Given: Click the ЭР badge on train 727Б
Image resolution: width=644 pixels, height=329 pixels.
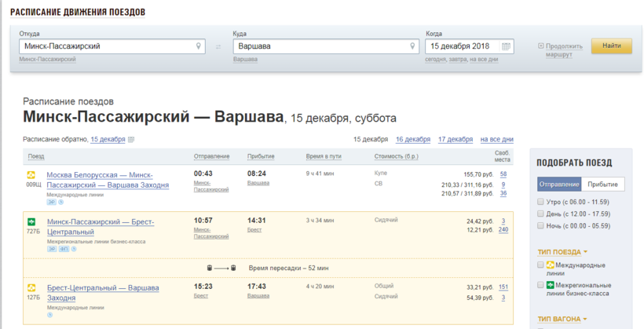Looking at the screenshot, I should pos(52,248).
